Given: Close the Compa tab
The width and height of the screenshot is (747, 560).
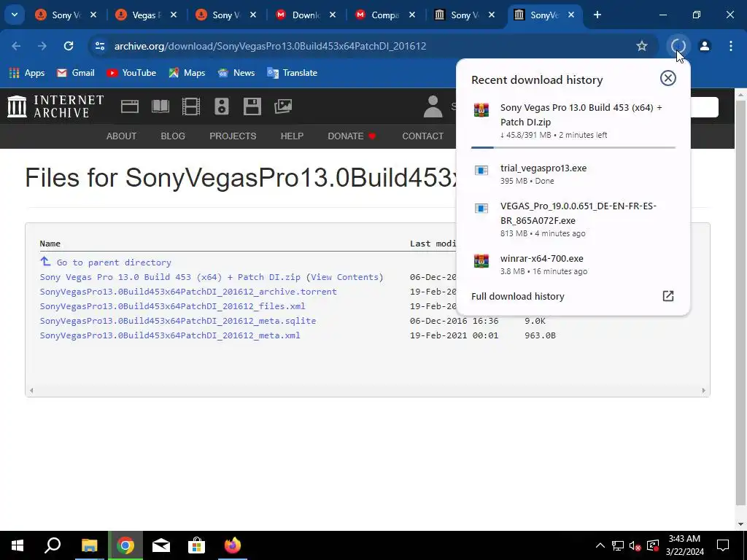Looking at the screenshot, I should pyautogui.click(x=412, y=15).
